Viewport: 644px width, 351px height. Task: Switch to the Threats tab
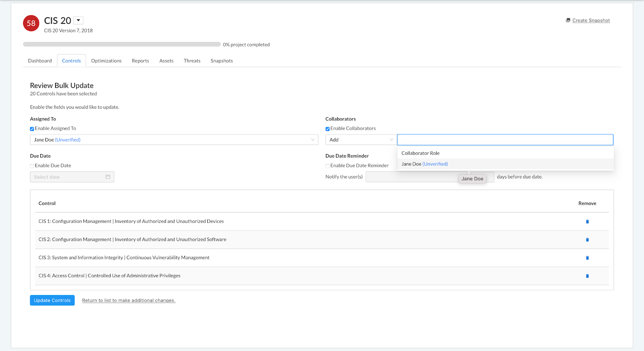coord(192,61)
